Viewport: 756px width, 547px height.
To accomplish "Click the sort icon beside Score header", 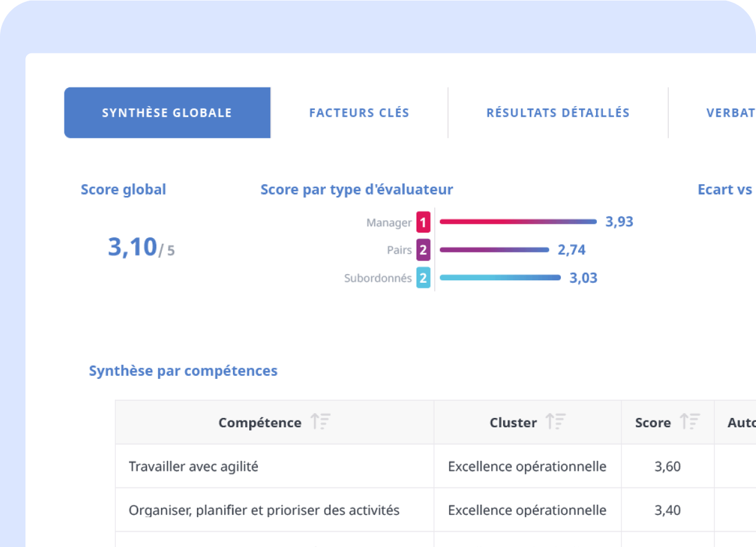I will click(690, 422).
